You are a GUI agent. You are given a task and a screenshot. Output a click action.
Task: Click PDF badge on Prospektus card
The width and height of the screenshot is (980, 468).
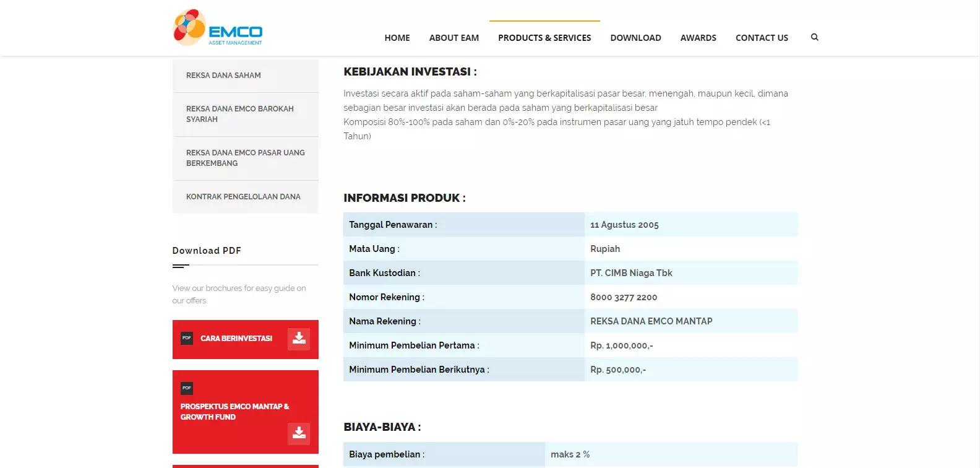tap(187, 388)
